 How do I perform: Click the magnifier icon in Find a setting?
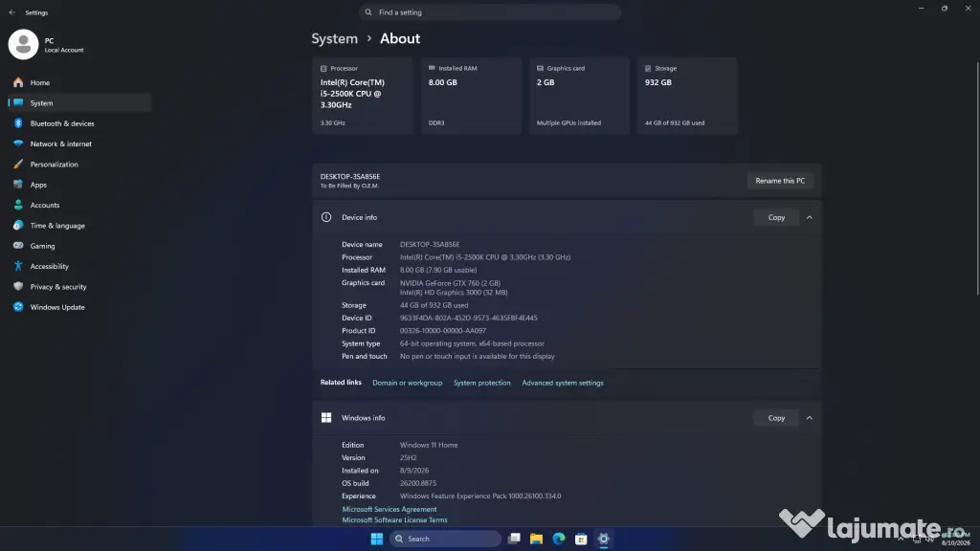point(368,12)
